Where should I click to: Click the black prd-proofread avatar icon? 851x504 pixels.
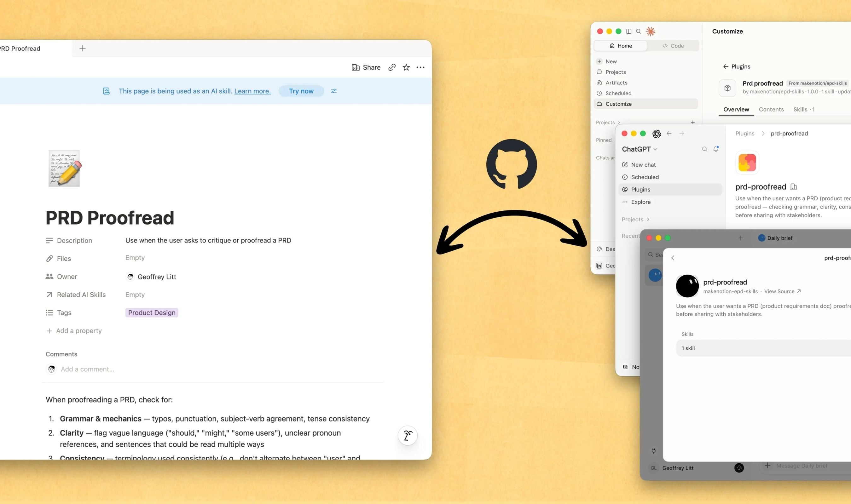pos(687,286)
